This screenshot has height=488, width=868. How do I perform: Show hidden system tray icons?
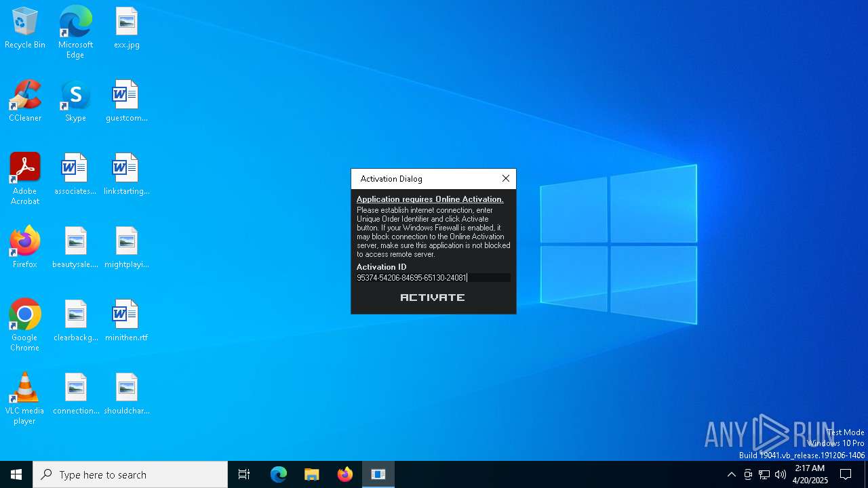tap(731, 474)
